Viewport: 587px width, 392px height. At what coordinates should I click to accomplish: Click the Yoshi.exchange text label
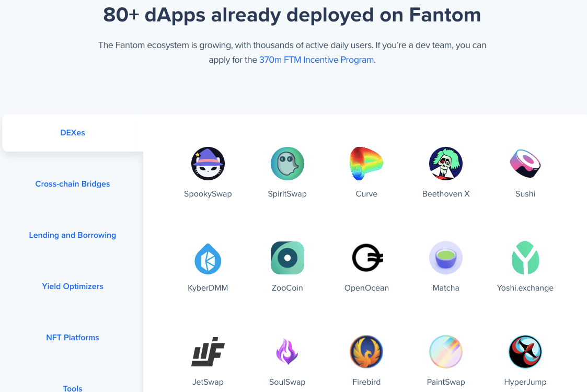tap(525, 288)
